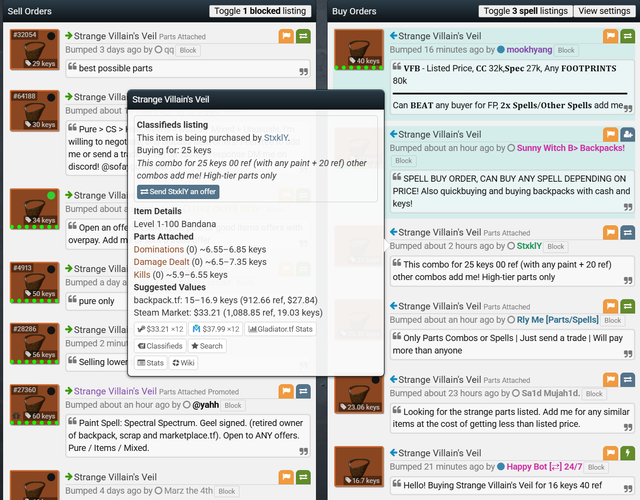This screenshot has width=640, height=500.
Task: Block Sunny Witch B> Backpacks user
Action: tap(403, 161)
